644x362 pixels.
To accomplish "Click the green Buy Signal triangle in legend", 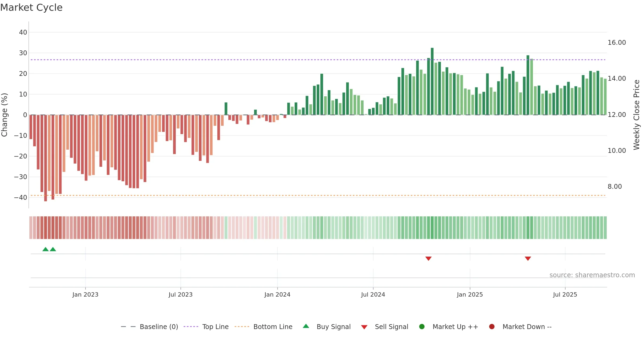I will coord(306,326).
